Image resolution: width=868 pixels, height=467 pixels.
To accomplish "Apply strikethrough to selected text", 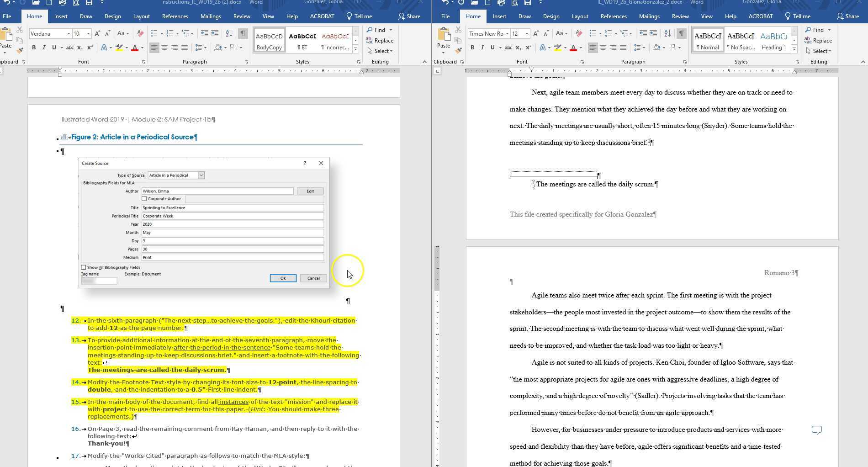I will pyautogui.click(x=69, y=47).
